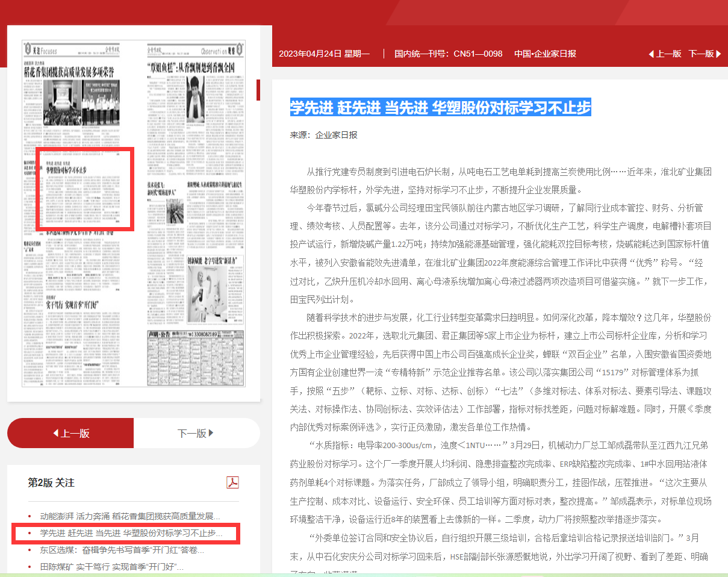Open the 田陈煤矿 实干笃行 list entry
The image size is (728, 577).
[x=111, y=567]
